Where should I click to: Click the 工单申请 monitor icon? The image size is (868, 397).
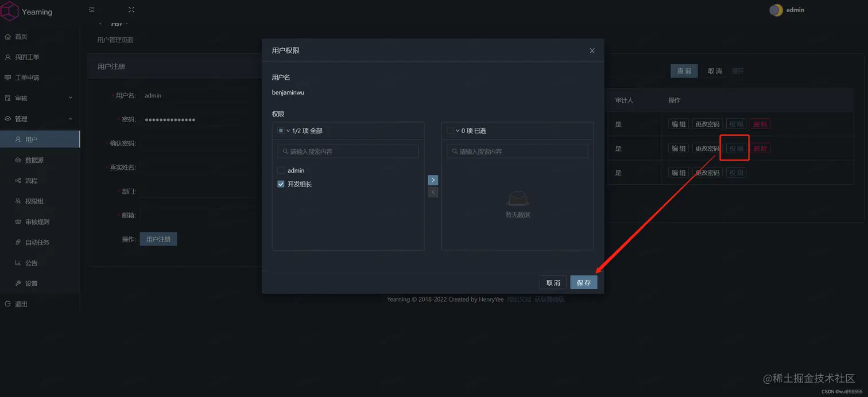coord(7,77)
